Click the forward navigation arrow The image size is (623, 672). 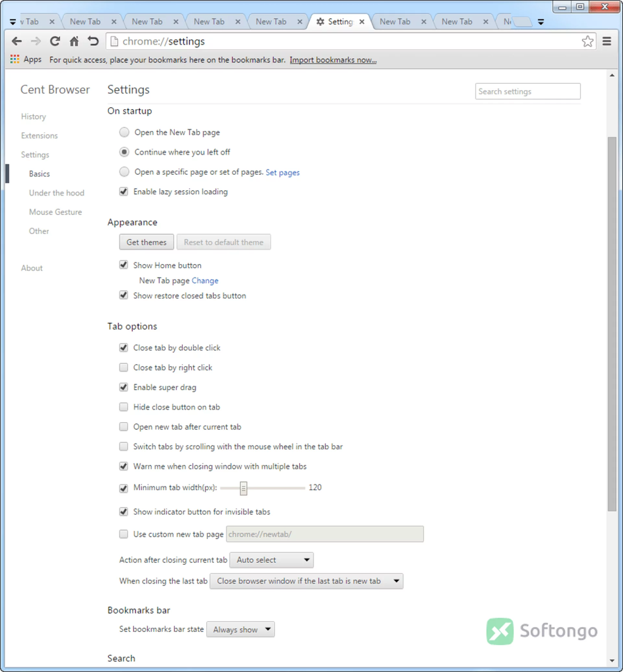pos(35,42)
